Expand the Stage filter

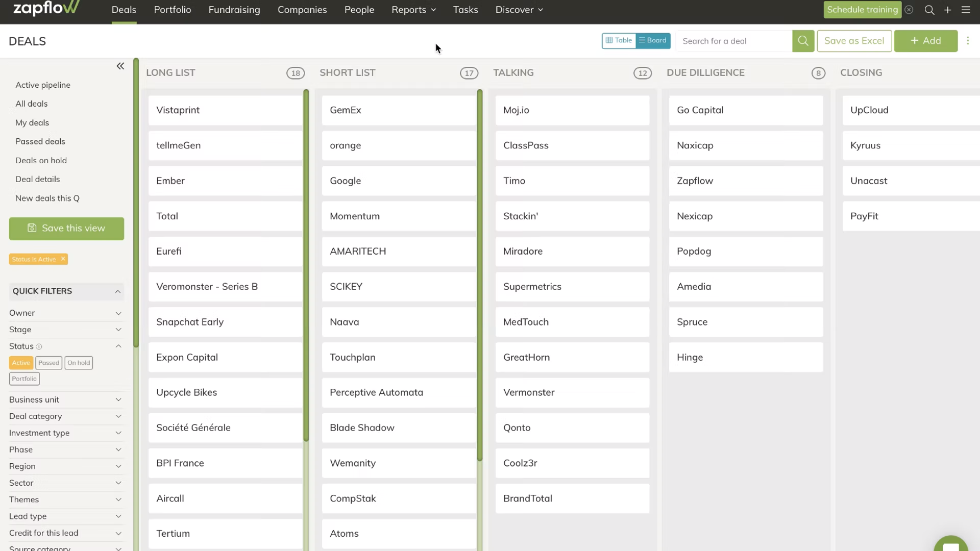(66, 330)
